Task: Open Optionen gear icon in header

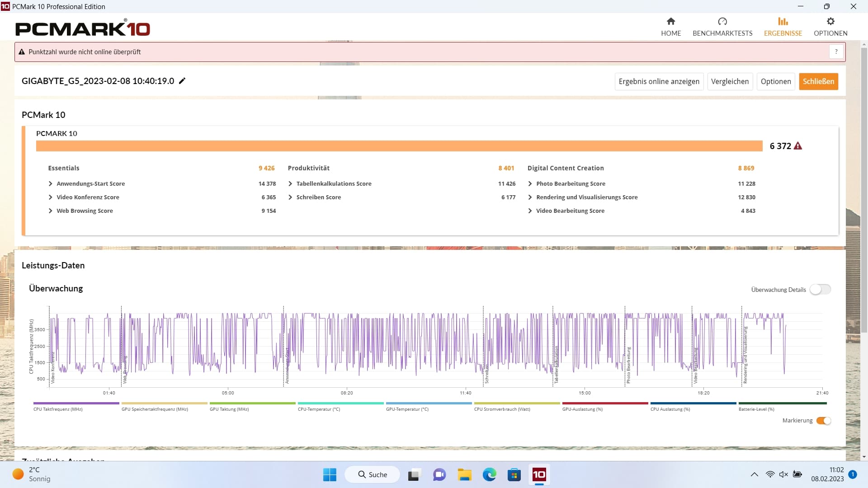Action: [x=830, y=21]
